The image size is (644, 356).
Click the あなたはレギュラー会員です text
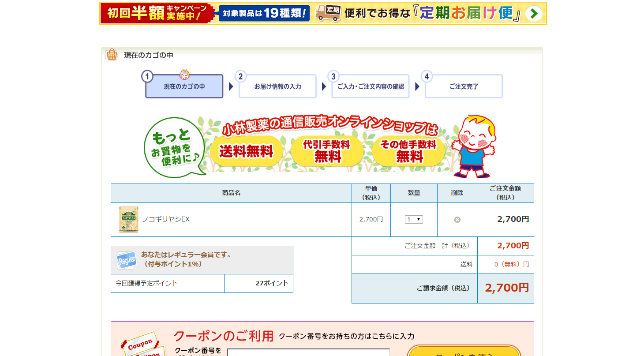pos(186,255)
